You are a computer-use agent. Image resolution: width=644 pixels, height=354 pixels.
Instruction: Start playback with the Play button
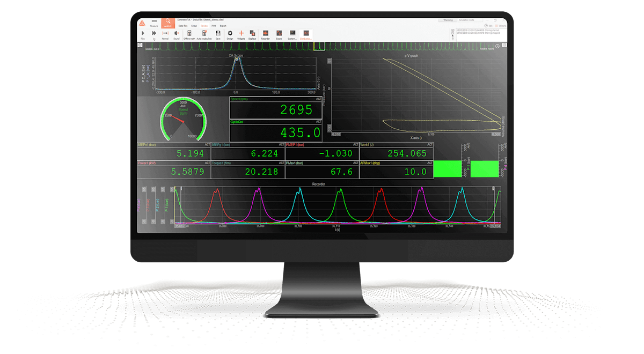click(143, 35)
